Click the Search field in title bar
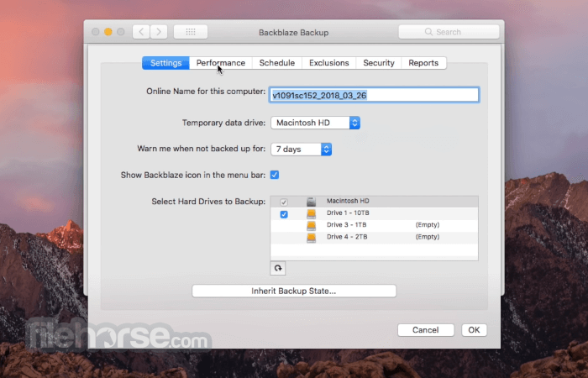588x378 pixels. [449, 32]
